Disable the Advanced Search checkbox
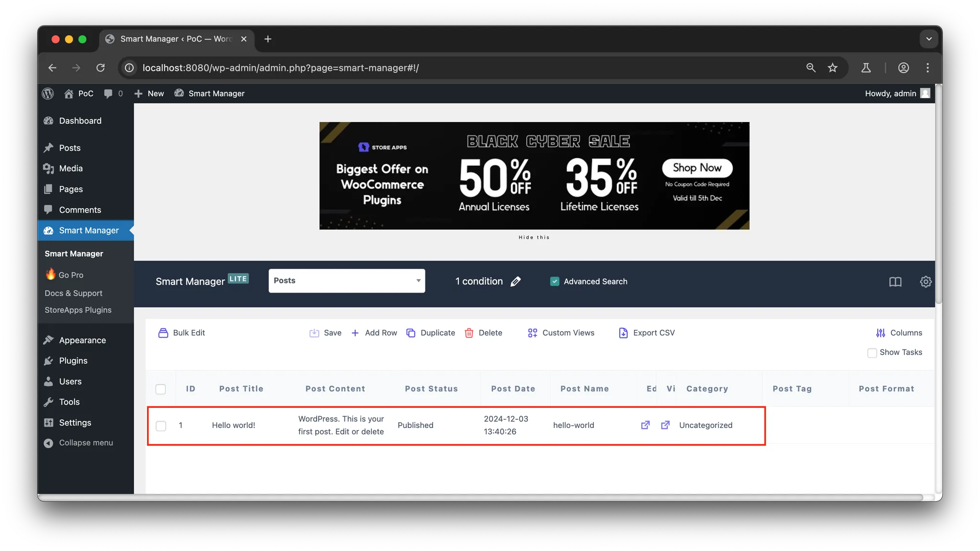This screenshot has height=551, width=980. [x=555, y=281]
